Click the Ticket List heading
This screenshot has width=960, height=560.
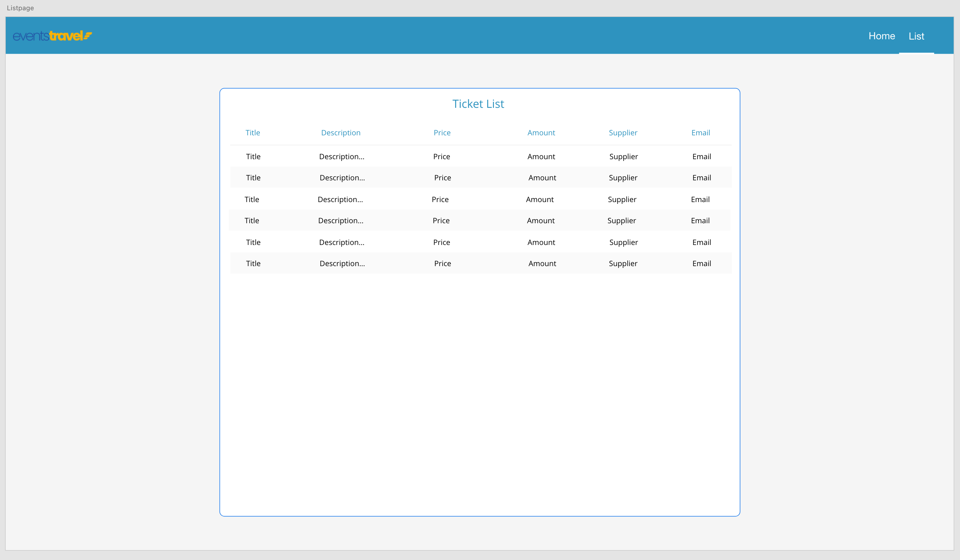pyautogui.click(x=478, y=104)
